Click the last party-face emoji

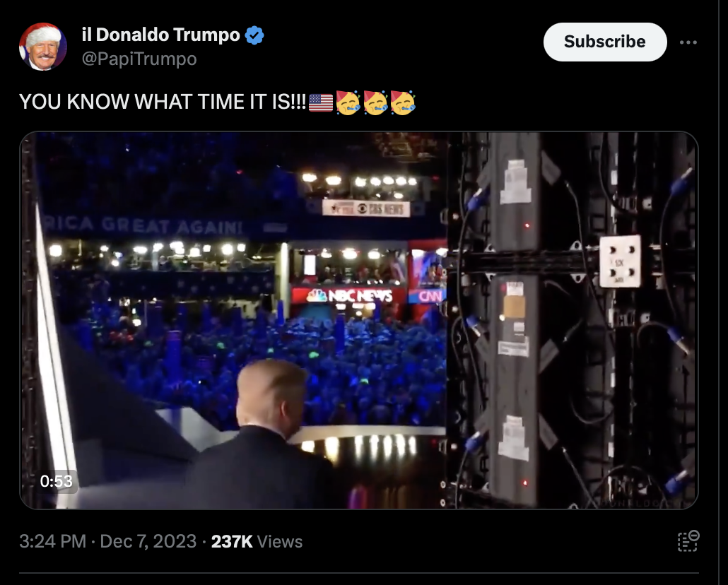click(403, 102)
